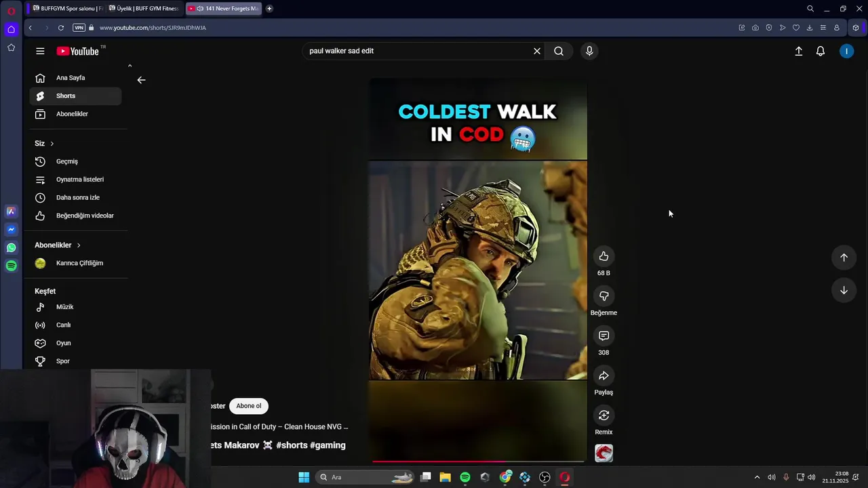
Task: Select the 141 Never Forgets YouTube tab
Action: [223, 8]
